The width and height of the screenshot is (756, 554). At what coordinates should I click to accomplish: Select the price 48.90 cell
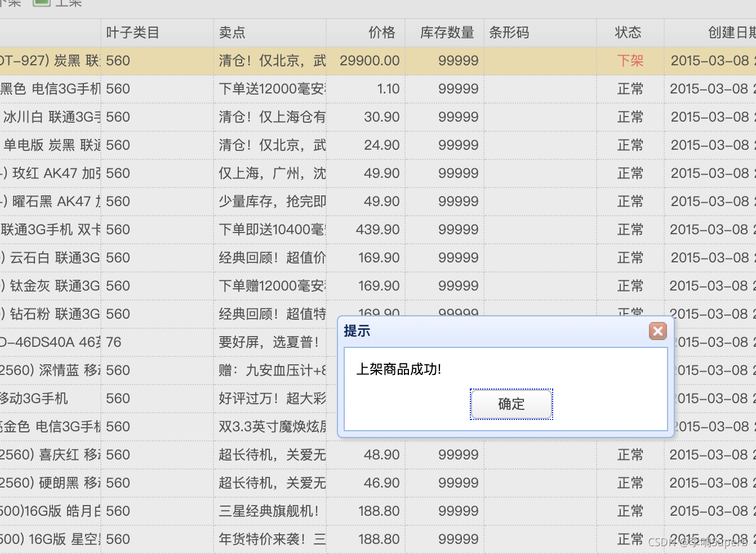click(366, 455)
